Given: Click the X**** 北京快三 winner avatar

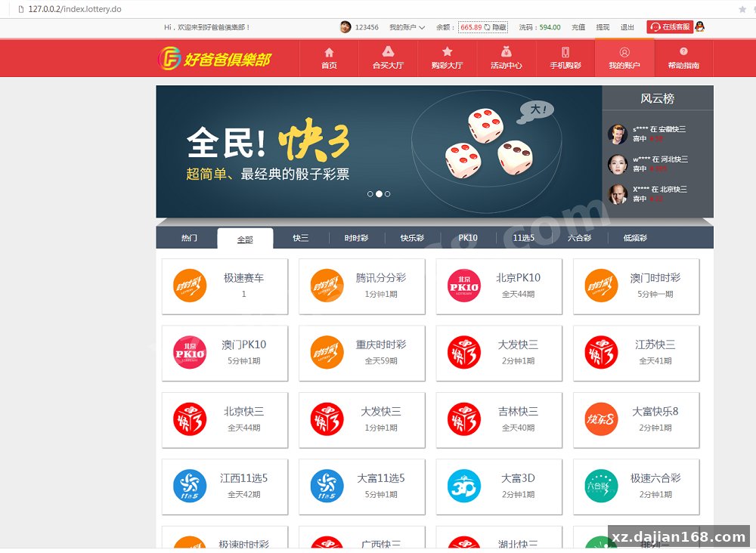Looking at the screenshot, I should [x=617, y=194].
